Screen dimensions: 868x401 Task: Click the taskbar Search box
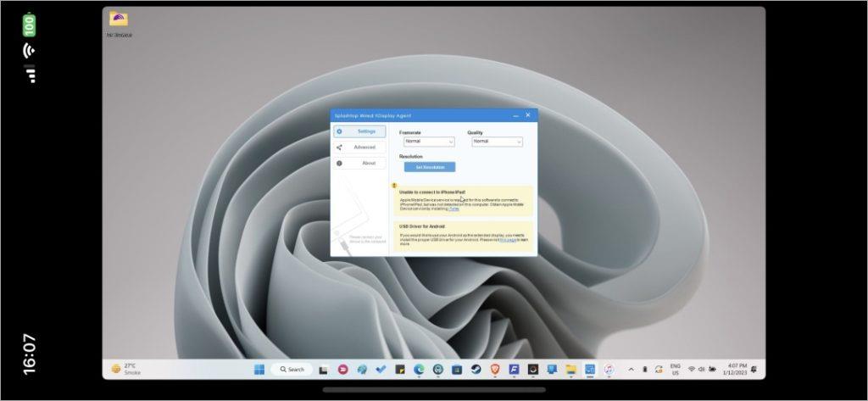point(292,370)
